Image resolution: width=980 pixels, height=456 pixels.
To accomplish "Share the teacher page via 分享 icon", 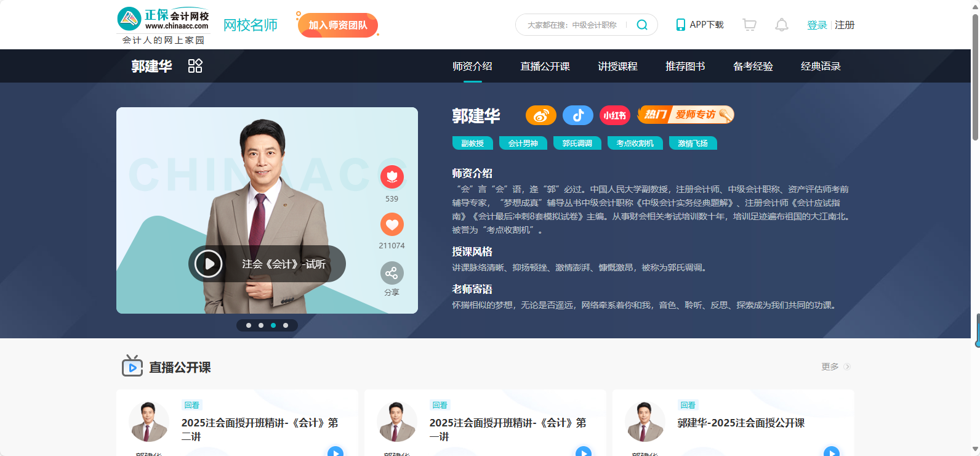I will pos(392,273).
